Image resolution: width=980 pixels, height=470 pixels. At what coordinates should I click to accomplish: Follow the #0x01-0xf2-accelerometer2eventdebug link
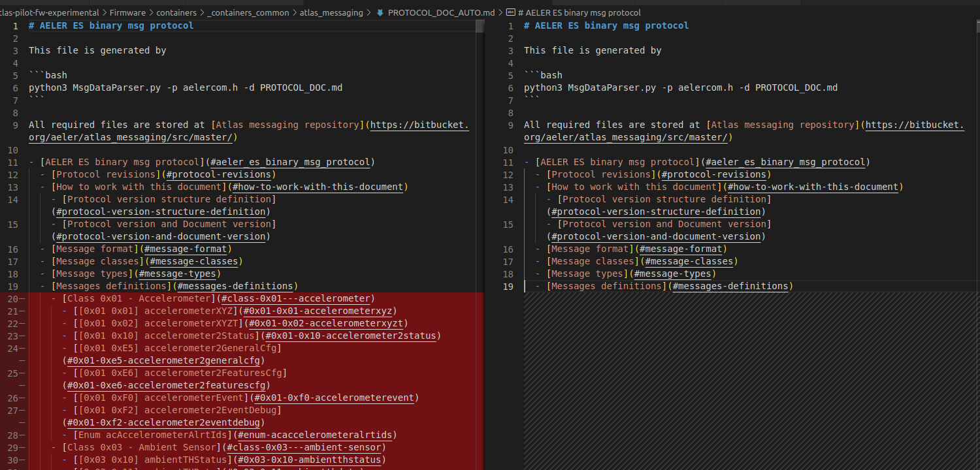pyautogui.click(x=163, y=422)
